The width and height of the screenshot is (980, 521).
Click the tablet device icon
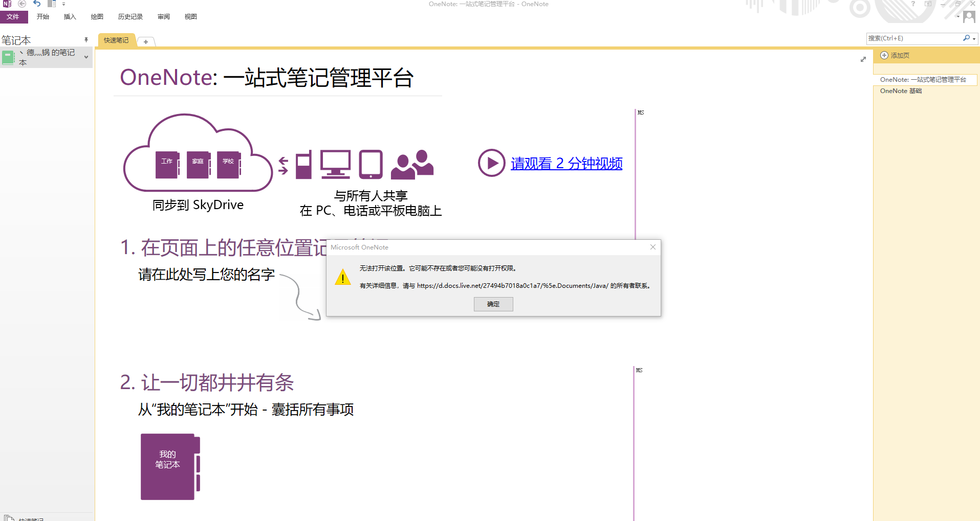point(371,164)
